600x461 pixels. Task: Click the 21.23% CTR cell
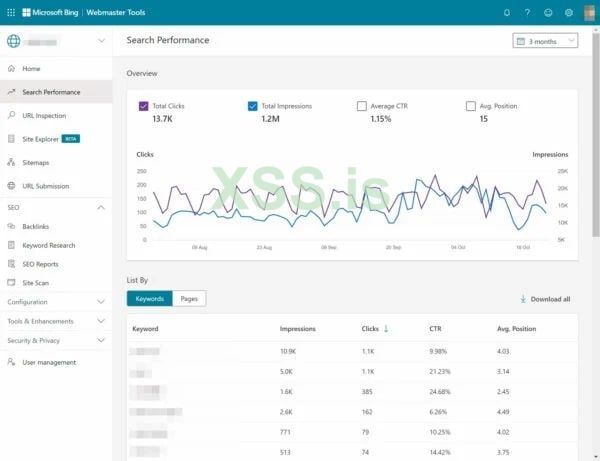(440, 371)
